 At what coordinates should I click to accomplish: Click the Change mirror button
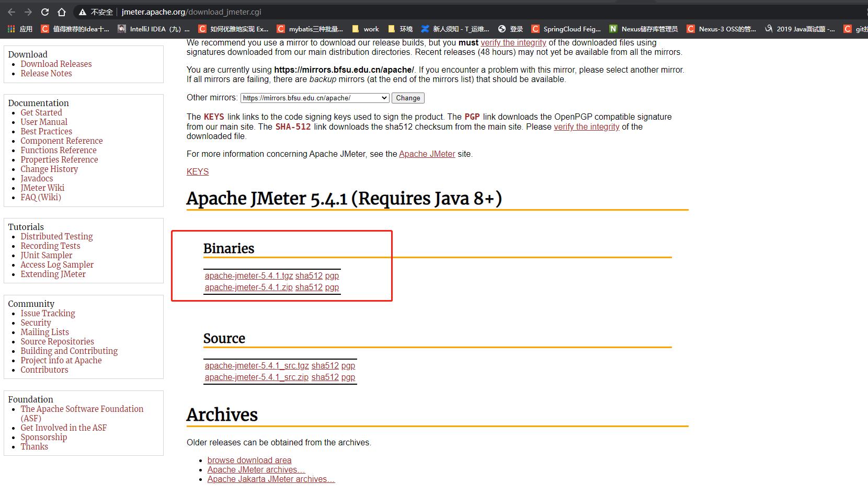point(408,98)
